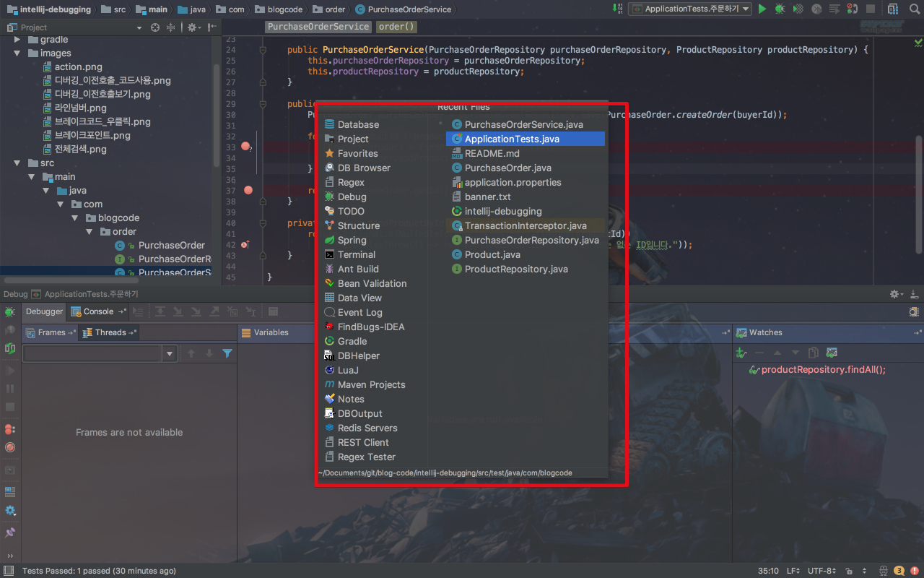View breakpoints with the red circles icon
924x578 pixels.
click(x=10, y=429)
